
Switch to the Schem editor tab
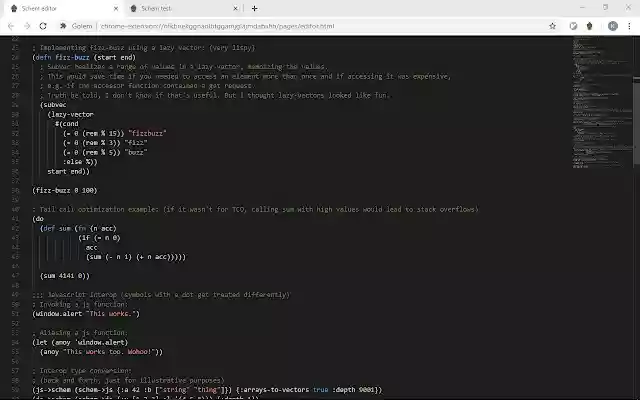(x=63, y=9)
